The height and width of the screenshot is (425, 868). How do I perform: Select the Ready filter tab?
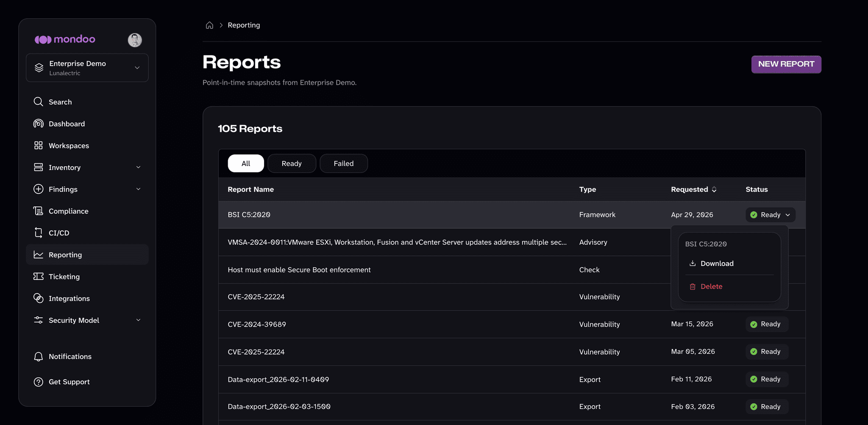click(292, 163)
